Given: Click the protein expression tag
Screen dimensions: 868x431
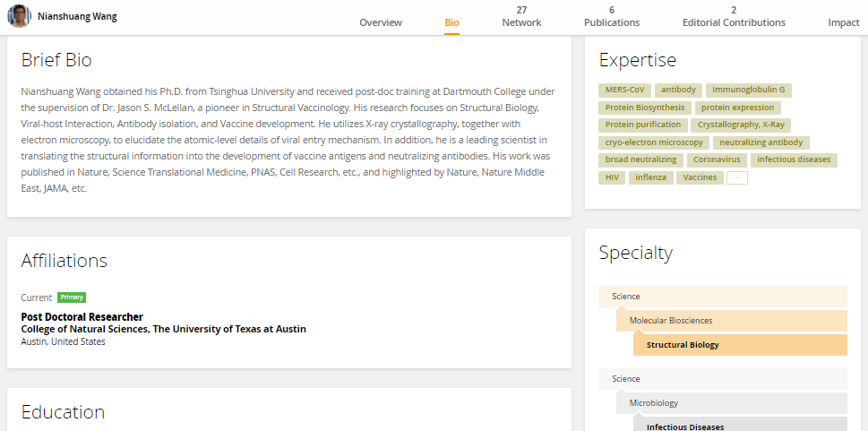Looking at the screenshot, I should click(x=738, y=108).
